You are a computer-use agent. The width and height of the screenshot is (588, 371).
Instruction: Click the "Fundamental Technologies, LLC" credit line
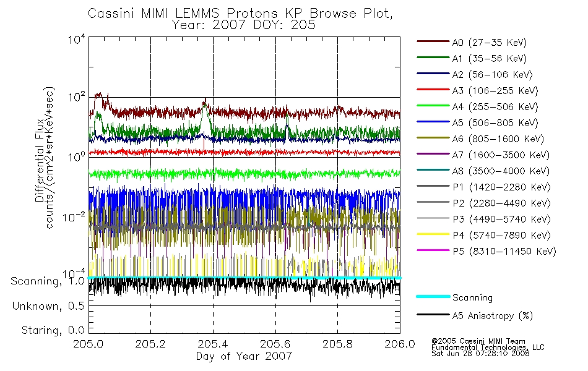(x=488, y=348)
